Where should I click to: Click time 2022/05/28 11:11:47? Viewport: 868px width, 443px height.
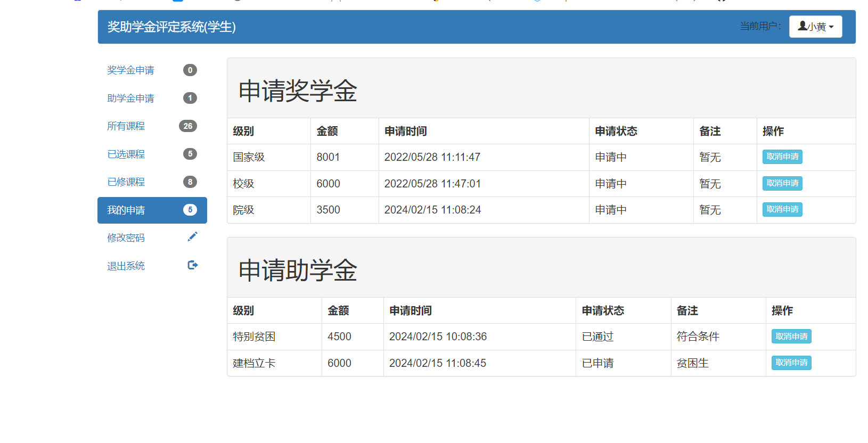click(432, 157)
